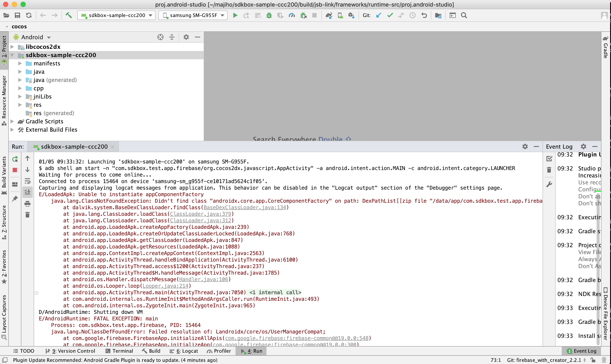Switch to the Terminal tab
611x364 pixels.
119,351
